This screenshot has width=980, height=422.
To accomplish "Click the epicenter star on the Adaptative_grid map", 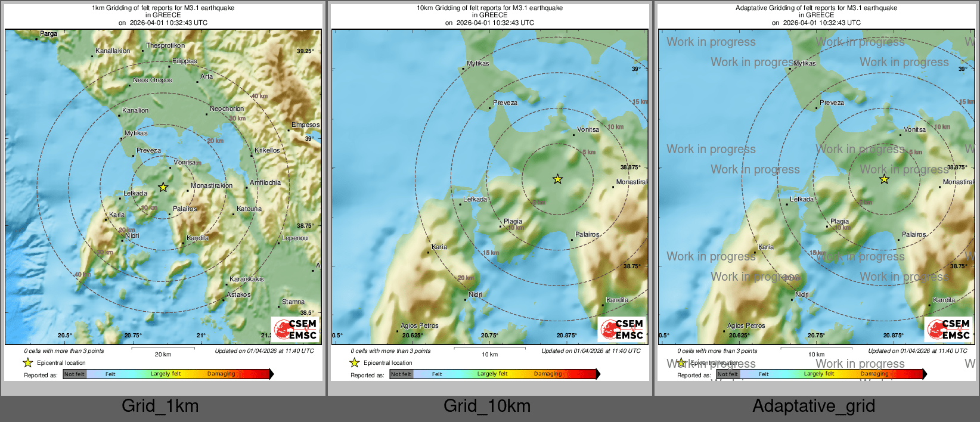I will click(x=884, y=179).
